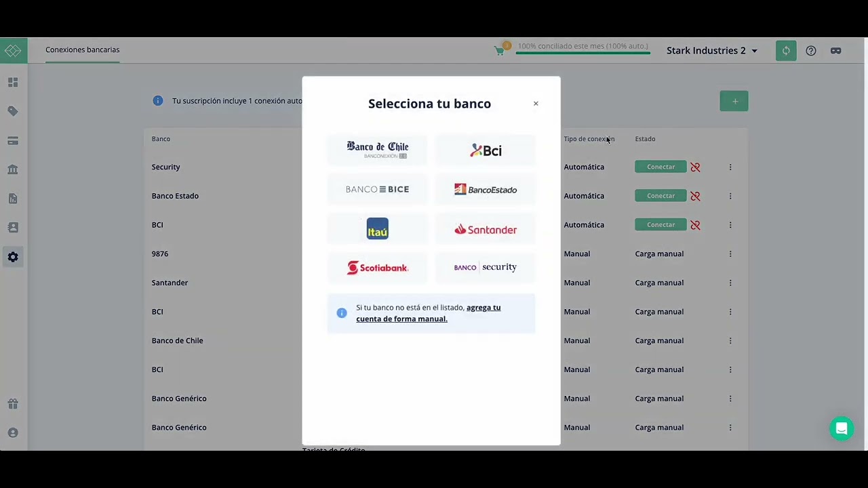This screenshot has width=868, height=488.
Task: Click Banco Estado name in table
Action: pyautogui.click(x=175, y=196)
